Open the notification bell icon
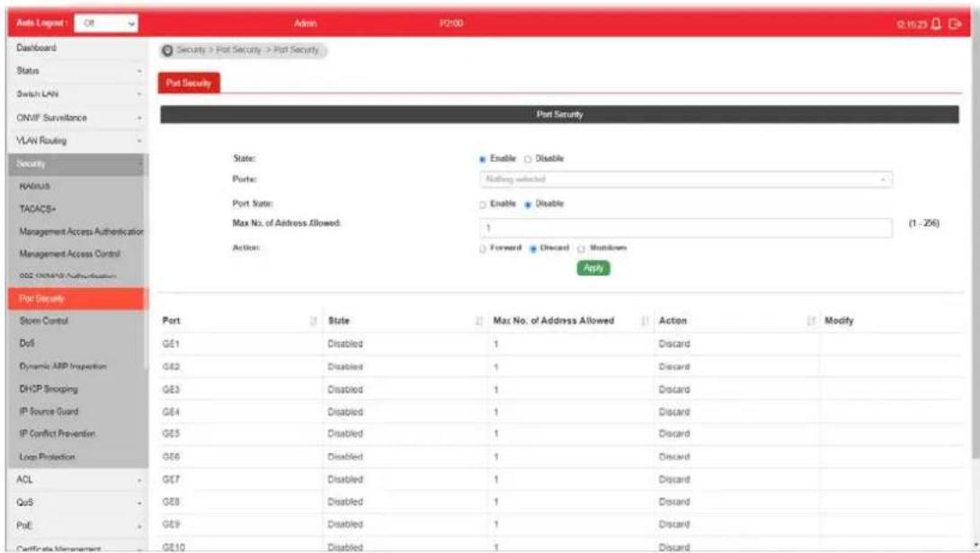 pyautogui.click(x=936, y=23)
